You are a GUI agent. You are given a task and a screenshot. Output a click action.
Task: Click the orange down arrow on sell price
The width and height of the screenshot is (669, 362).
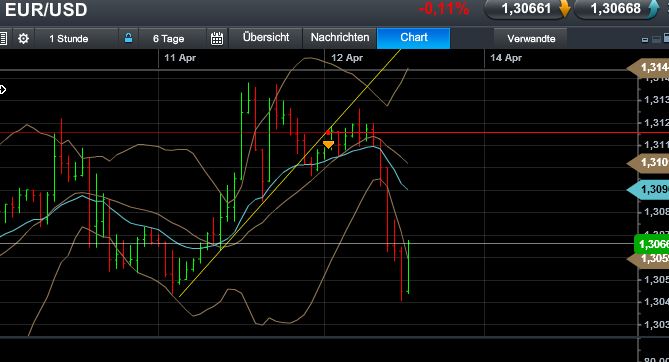click(x=564, y=9)
